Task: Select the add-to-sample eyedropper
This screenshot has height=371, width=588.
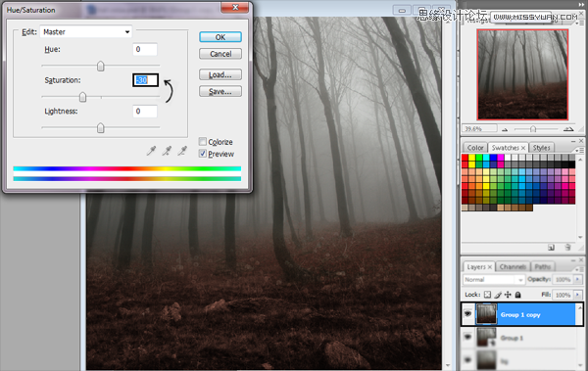Action: (x=167, y=151)
